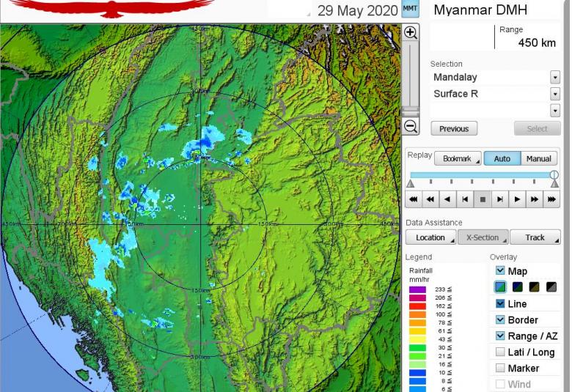This screenshot has height=392, width=572.
Task: Jump to the first replay frame
Action: 414,199
